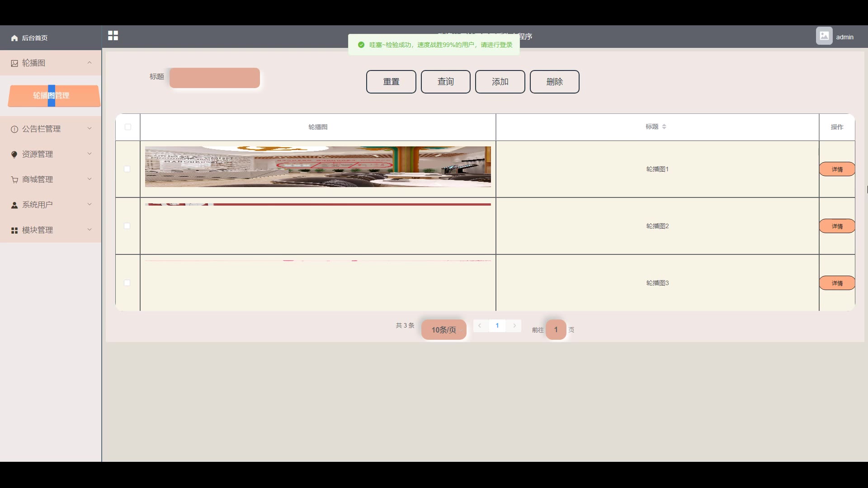
Task: Open the 10条/页 page size dropdown
Action: [x=443, y=330]
